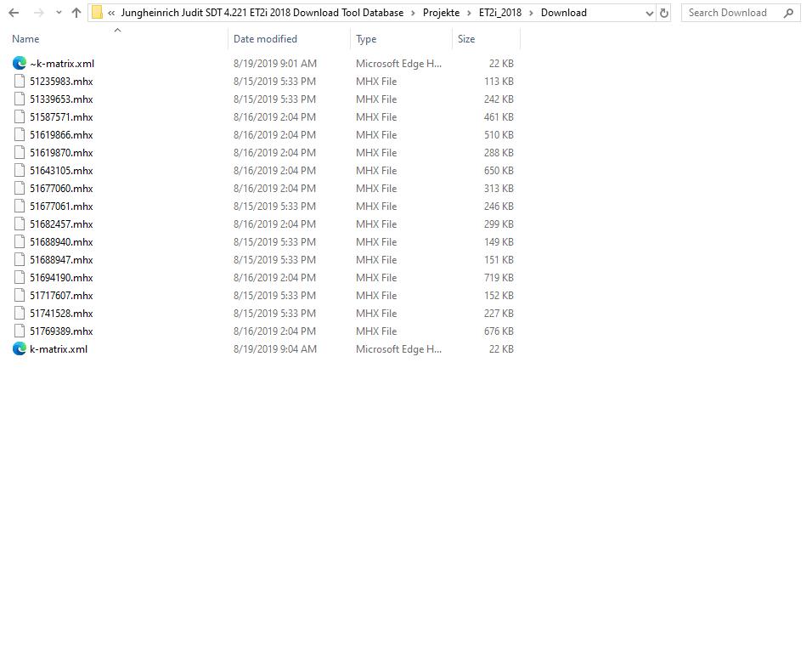This screenshot has height=651, width=812.
Task: Click the file name 51339653.mhx
Action: pyautogui.click(x=61, y=99)
